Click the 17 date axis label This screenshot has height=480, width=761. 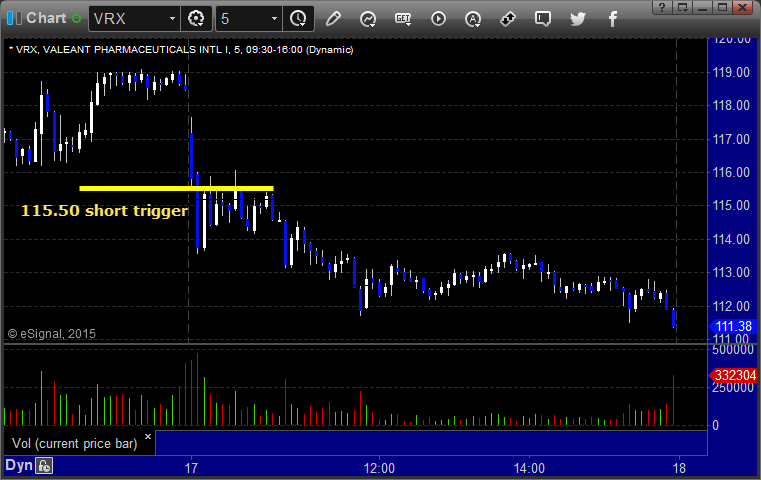pos(191,468)
